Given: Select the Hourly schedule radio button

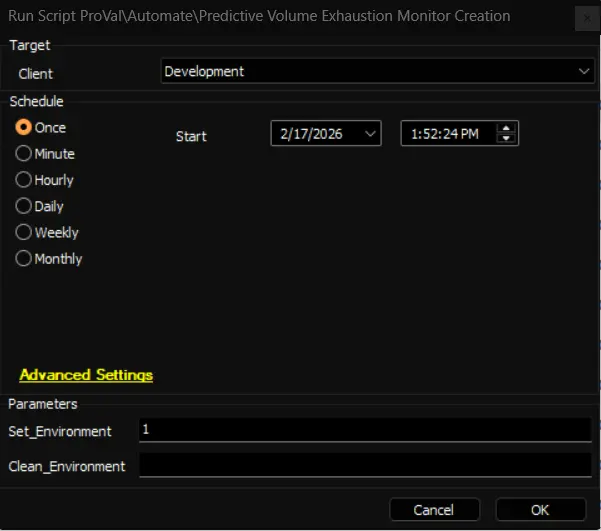Looking at the screenshot, I should (x=23, y=180).
